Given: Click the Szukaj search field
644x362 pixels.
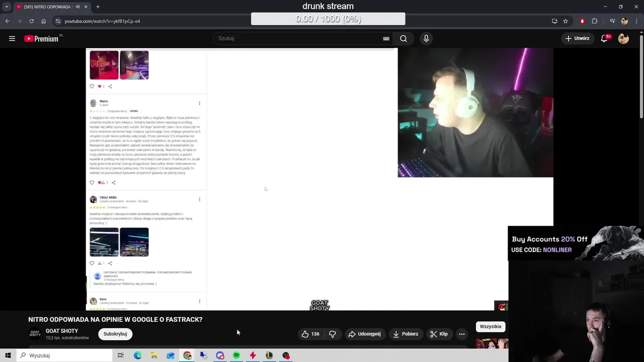Looking at the screenshot, I should point(300,38).
